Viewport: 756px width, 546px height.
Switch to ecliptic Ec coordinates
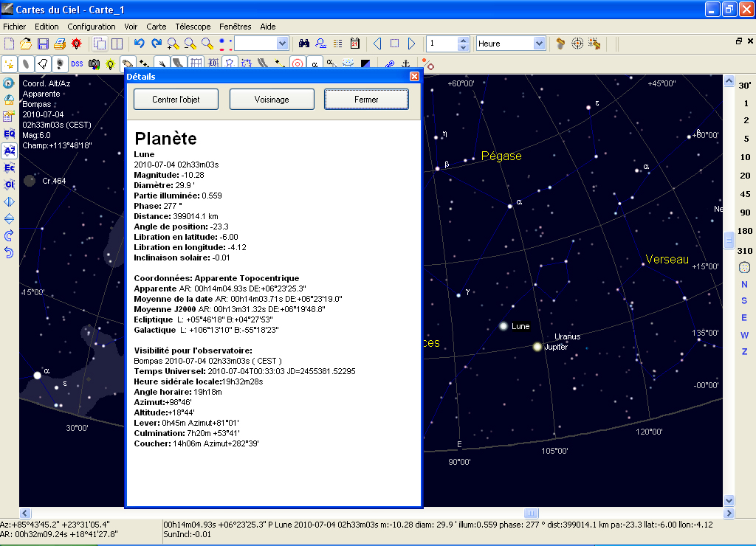(9, 167)
